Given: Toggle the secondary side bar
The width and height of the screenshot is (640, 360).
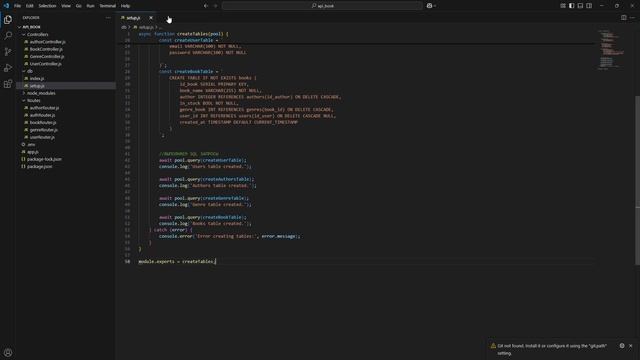Looking at the screenshot, I should point(589,6).
